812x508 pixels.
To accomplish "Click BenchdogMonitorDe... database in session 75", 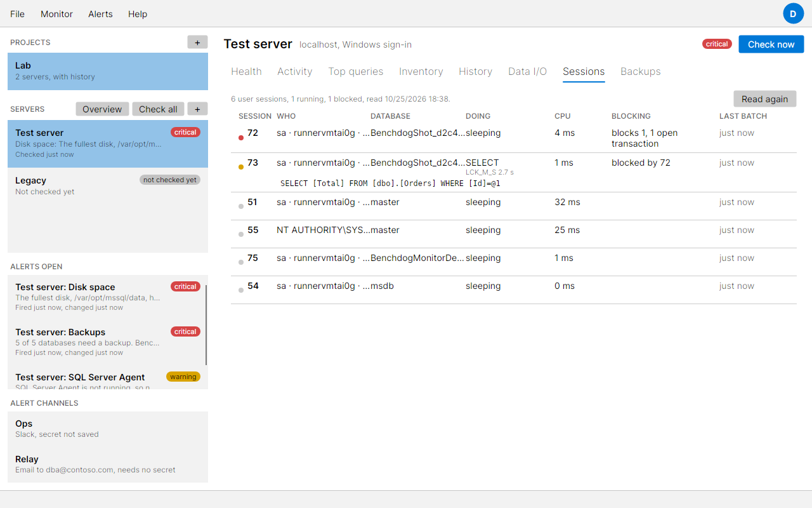I will pyautogui.click(x=417, y=258).
